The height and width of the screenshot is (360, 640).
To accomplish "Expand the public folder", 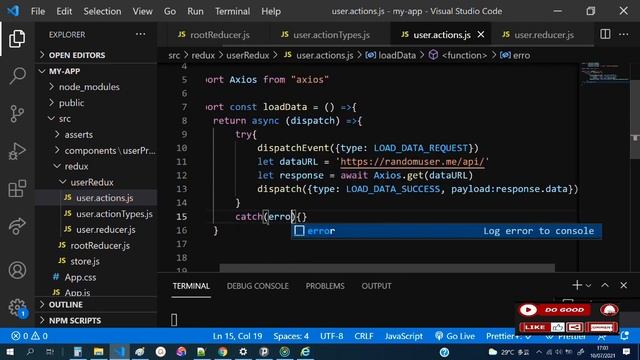I will (x=71, y=103).
